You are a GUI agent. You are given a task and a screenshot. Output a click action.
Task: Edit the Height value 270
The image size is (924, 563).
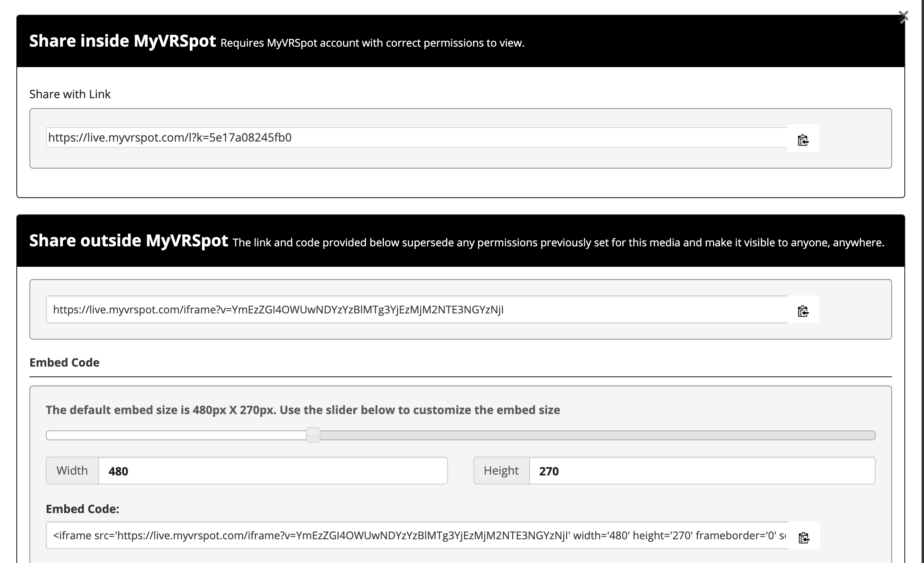(702, 471)
